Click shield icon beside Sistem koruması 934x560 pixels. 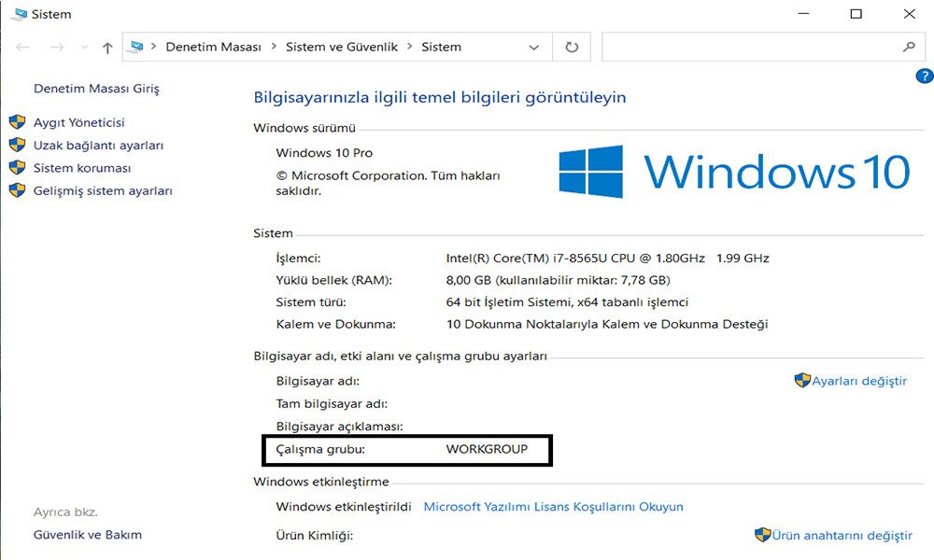coord(17,167)
